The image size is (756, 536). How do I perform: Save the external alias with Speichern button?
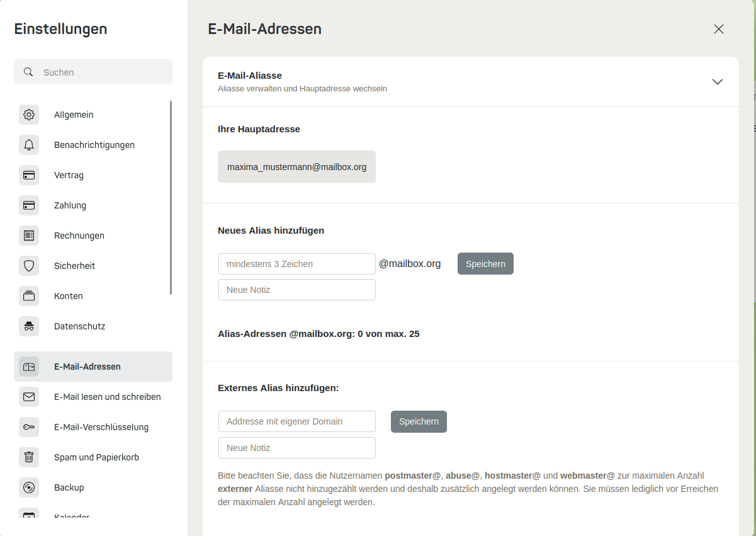click(419, 421)
